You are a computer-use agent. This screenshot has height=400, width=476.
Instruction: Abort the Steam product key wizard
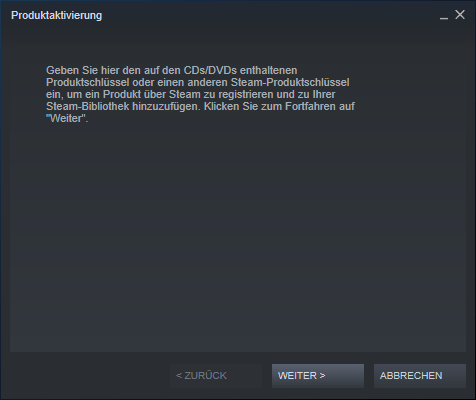420,376
